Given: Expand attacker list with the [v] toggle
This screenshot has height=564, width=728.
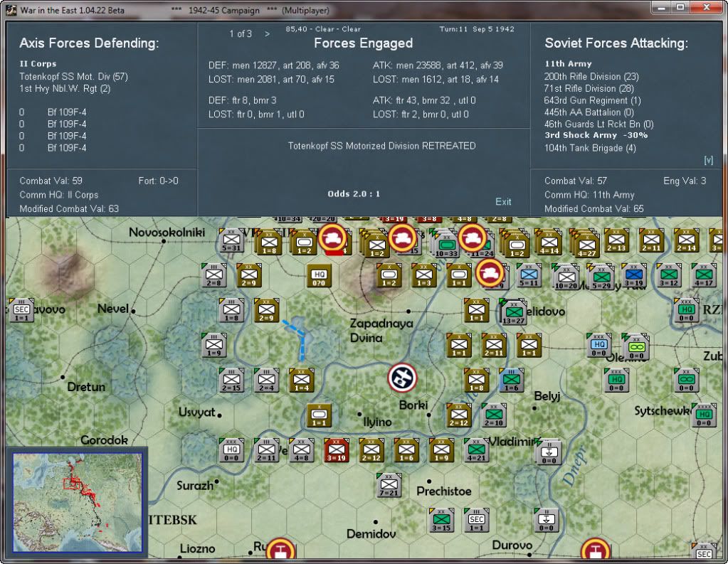Looking at the screenshot, I should [x=708, y=160].
